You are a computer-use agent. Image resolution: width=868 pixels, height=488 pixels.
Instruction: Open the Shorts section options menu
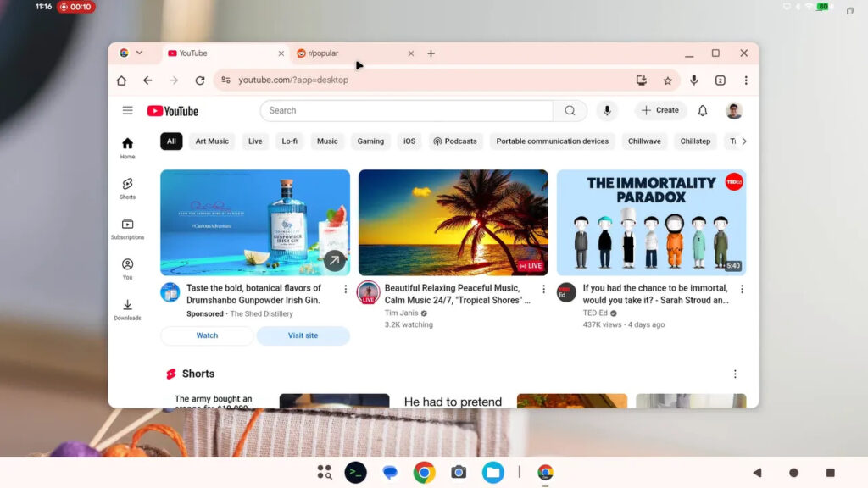(x=735, y=374)
